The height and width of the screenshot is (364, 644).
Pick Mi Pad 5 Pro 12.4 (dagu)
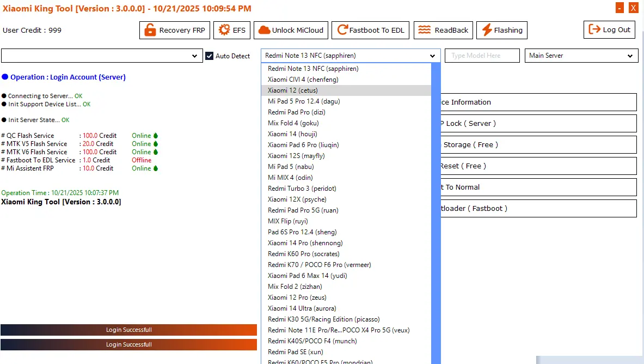tap(346, 101)
